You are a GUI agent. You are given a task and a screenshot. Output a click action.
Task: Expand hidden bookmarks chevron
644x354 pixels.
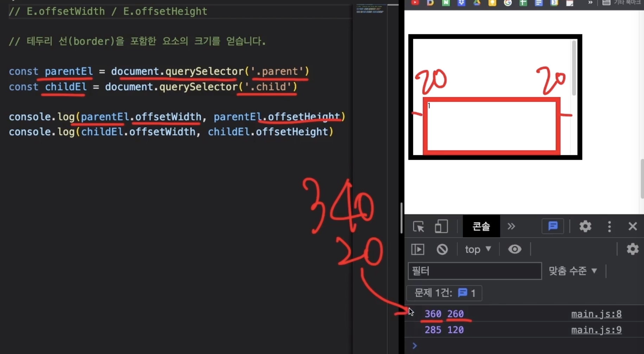(x=590, y=3)
